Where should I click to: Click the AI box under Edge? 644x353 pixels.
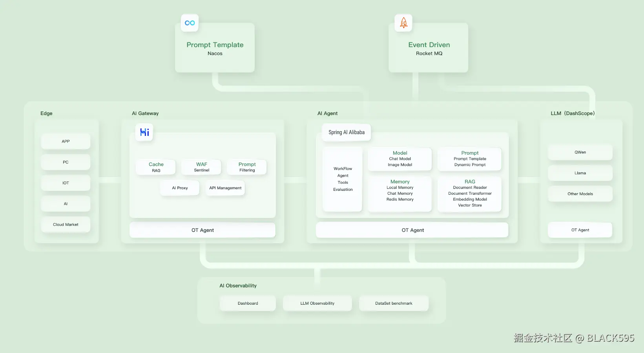click(x=66, y=204)
